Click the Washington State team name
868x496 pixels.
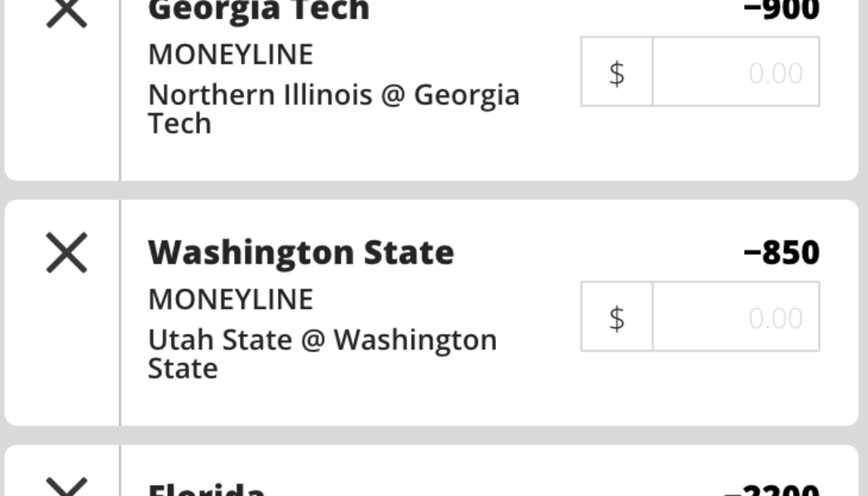tap(301, 251)
